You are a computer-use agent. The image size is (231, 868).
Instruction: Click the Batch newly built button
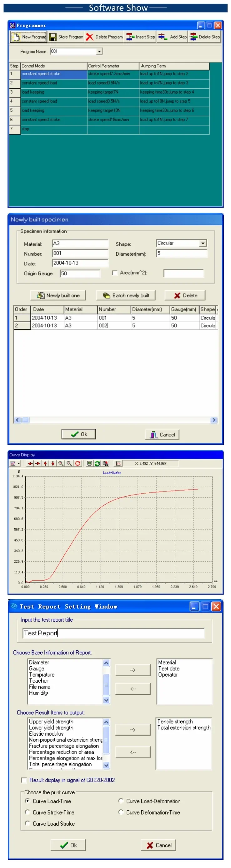[126, 295]
